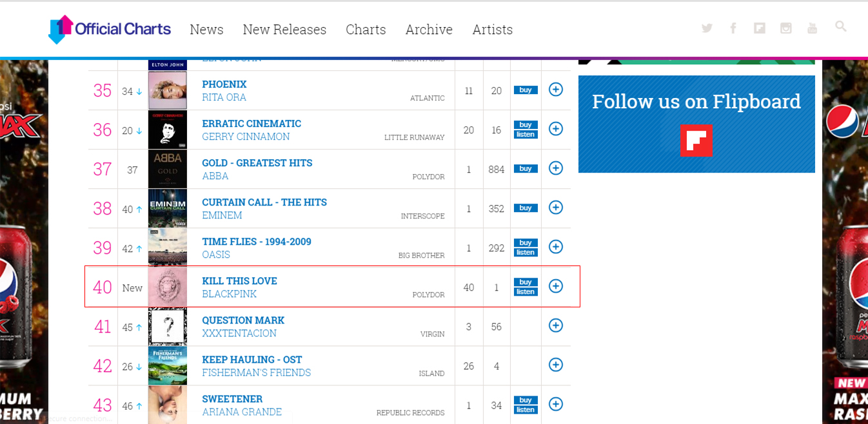This screenshot has width=868, height=424.
Task: Go to the BLACKPINK artist page
Action: [x=229, y=294]
